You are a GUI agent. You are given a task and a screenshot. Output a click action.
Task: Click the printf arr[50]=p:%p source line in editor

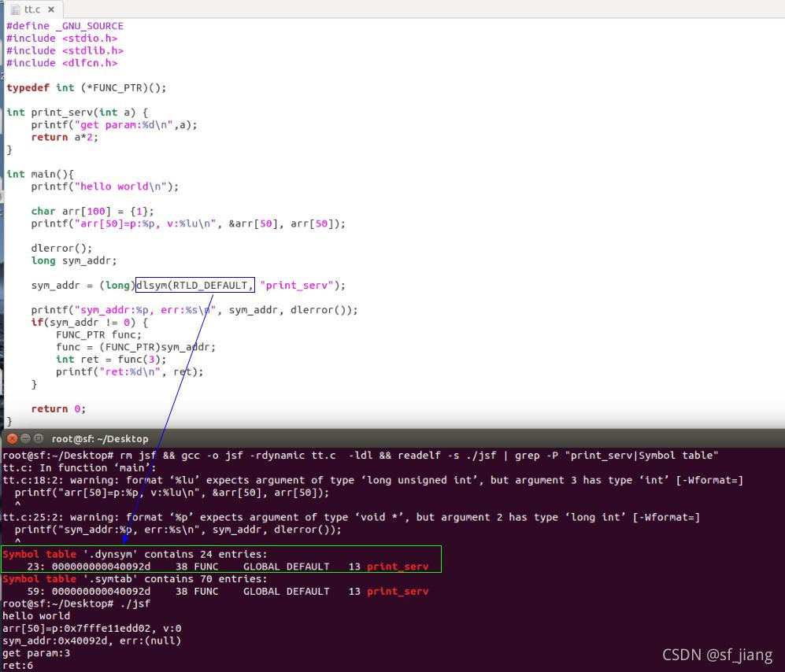click(188, 223)
